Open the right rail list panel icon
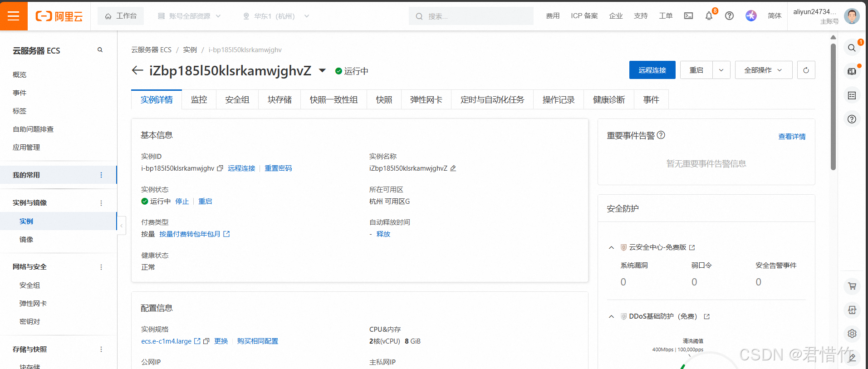Screen dimensions: 868x369 tap(852, 95)
